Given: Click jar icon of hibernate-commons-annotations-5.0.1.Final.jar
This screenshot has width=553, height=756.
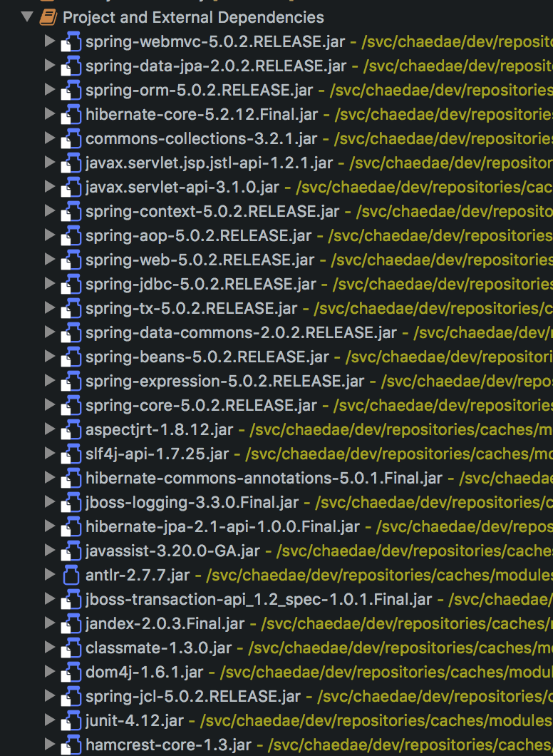Looking at the screenshot, I should click(71, 478).
